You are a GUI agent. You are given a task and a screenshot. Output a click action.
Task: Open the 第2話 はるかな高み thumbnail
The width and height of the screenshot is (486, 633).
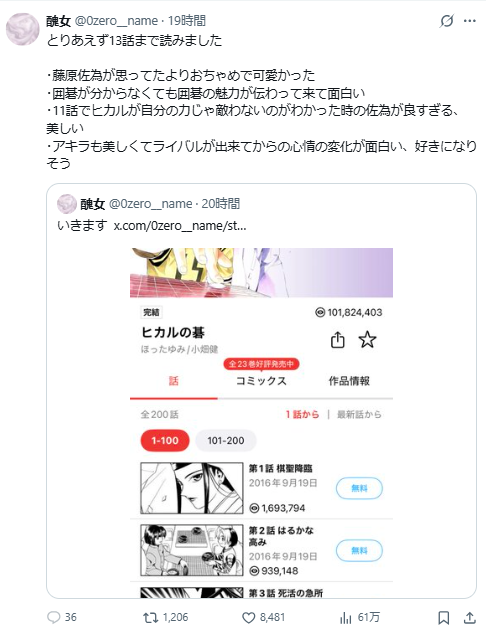tap(192, 550)
